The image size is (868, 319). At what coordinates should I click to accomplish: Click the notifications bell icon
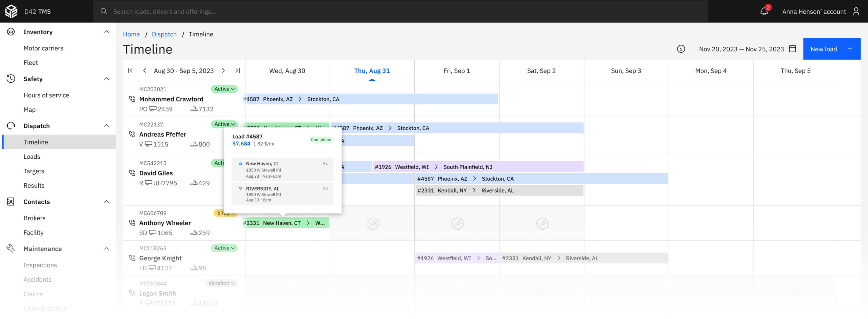click(764, 12)
